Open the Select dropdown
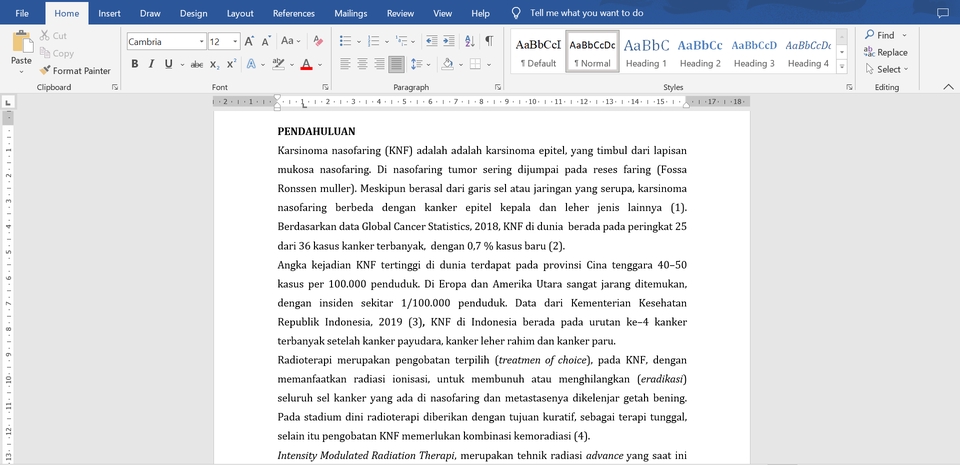960x465 pixels. (x=887, y=69)
